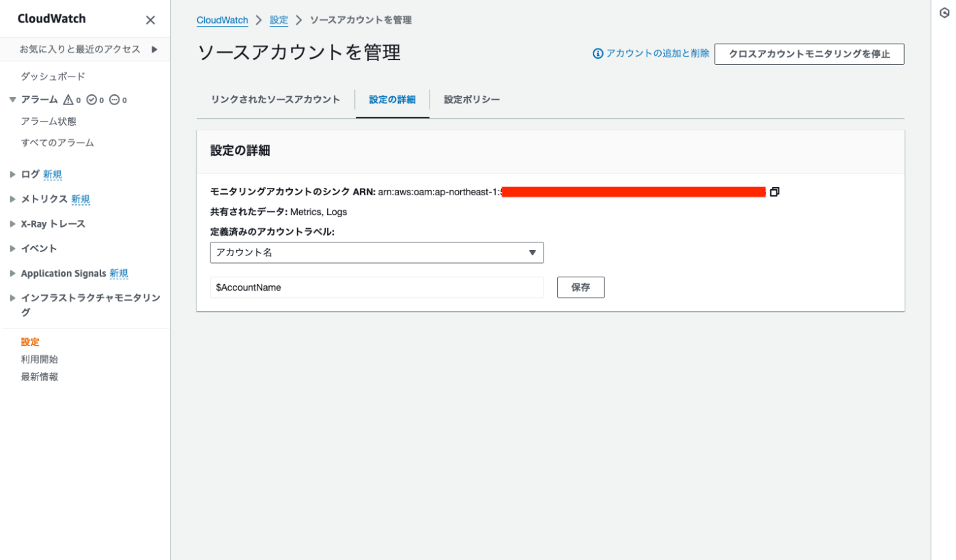Screen dimensions: 956x560
Task: Click 新規 badge next to ログ
Action: coord(53,174)
